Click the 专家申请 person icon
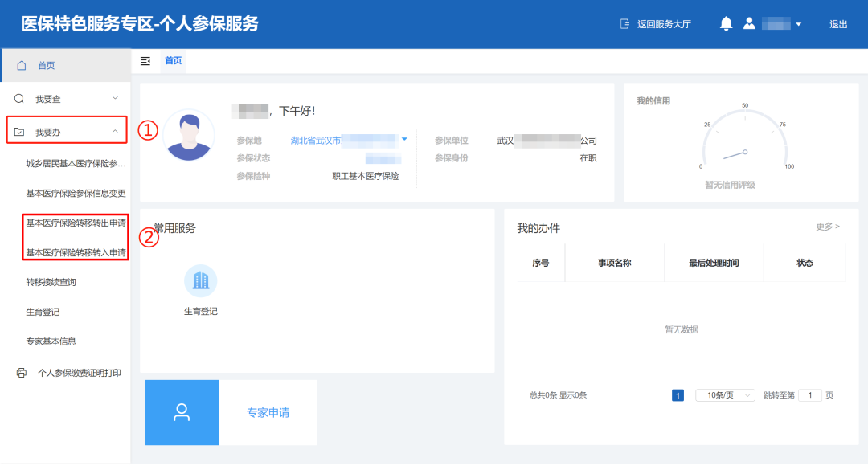This screenshot has height=466, width=868. click(182, 413)
